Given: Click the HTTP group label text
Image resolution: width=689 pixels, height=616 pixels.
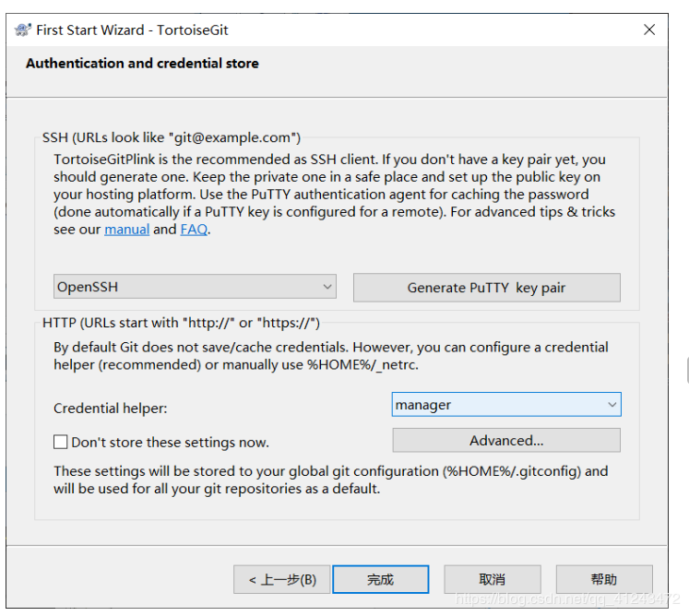Looking at the screenshot, I should pyautogui.click(x=181, y=323).
